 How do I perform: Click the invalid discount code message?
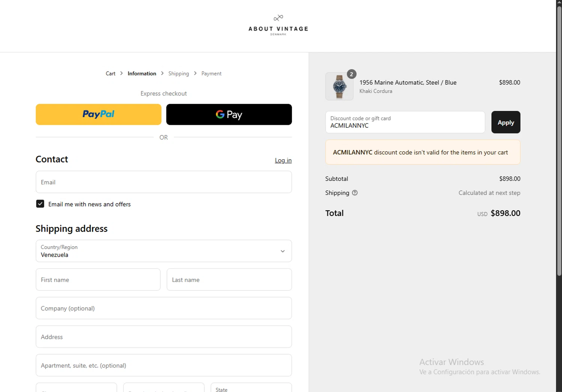tap(423, 152)
